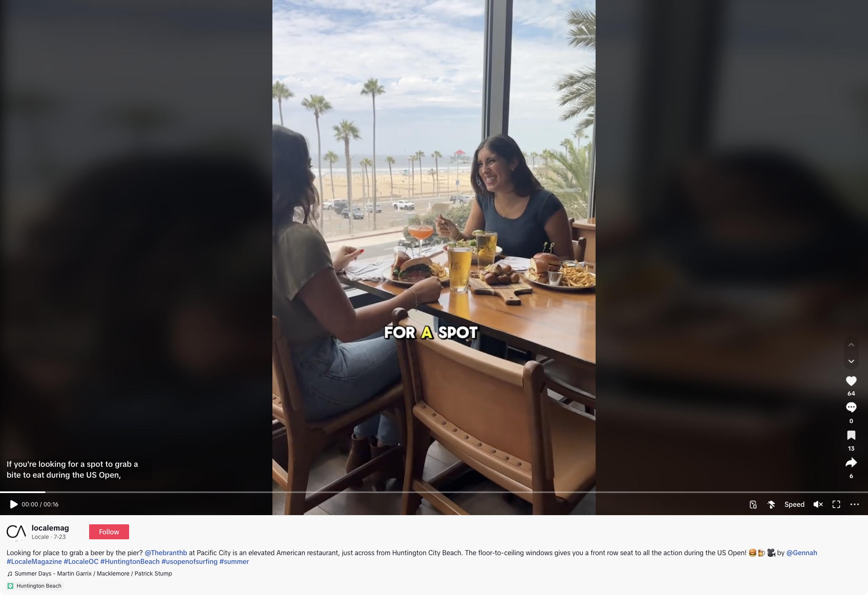Image resolution: width=868 pixels, height=596 pixels.
Task: Open the picture-in-picture mini player
Action: pos(753,504)
